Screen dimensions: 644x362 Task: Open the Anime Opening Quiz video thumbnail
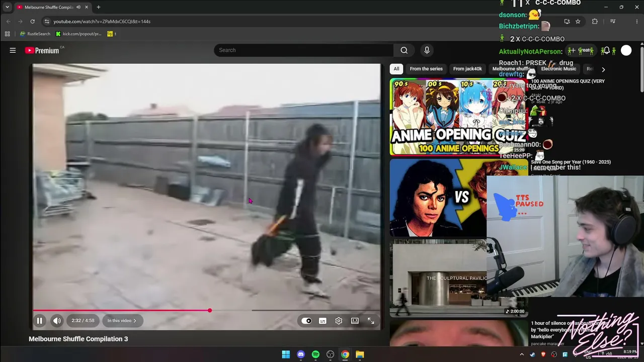[x=458, y=117]
